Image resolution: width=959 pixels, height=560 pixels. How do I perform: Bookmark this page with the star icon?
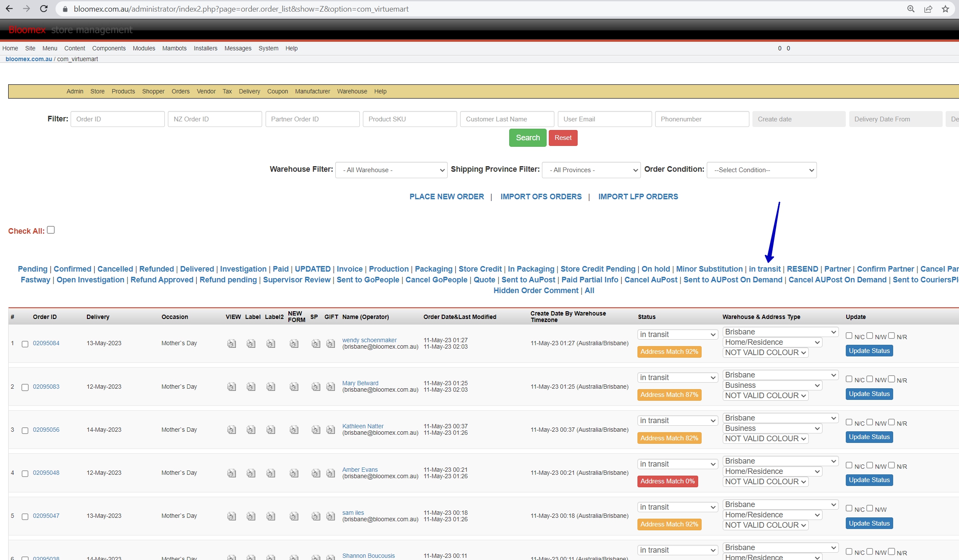click(946, 9)
